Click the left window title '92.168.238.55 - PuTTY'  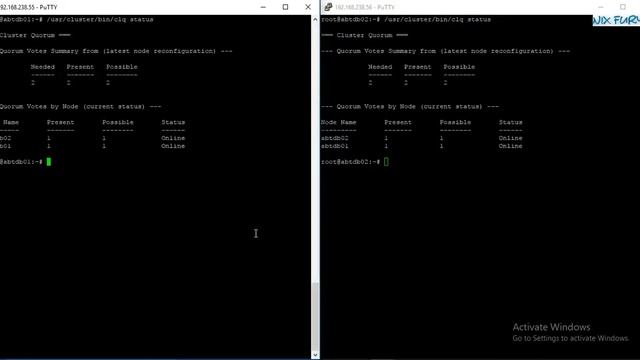[x=29, y=7]
